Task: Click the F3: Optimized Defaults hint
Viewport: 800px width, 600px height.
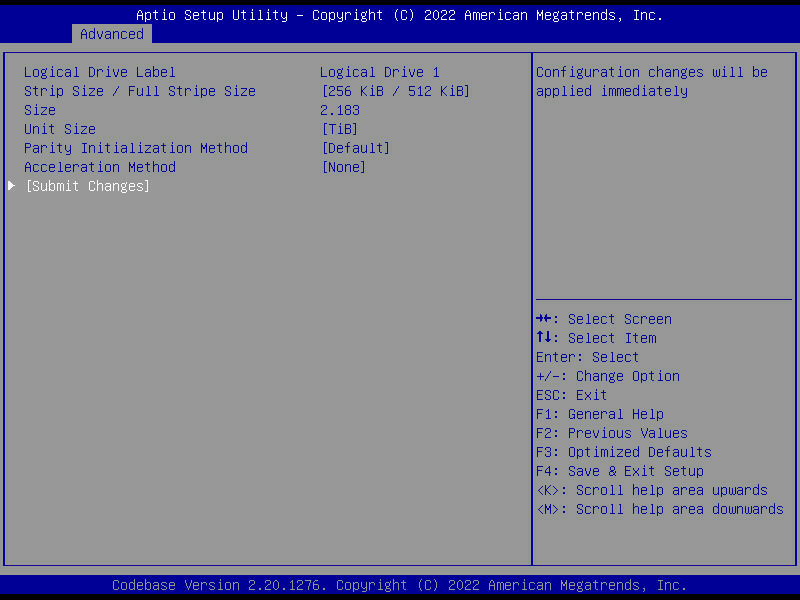Action: pyautogui.click(x=623, y=452)
